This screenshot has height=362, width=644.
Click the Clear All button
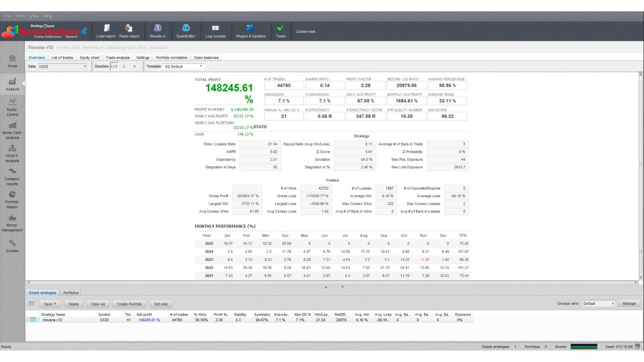click(x=98, y=304)
